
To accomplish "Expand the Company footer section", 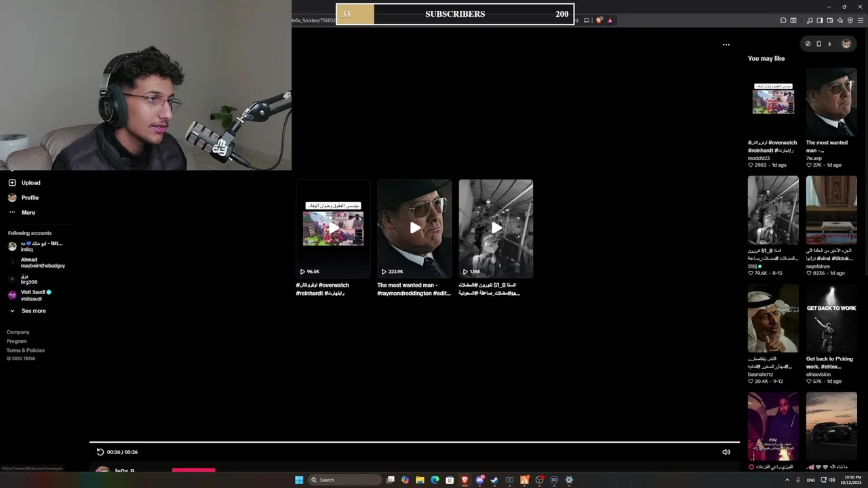I will [18, 332].
